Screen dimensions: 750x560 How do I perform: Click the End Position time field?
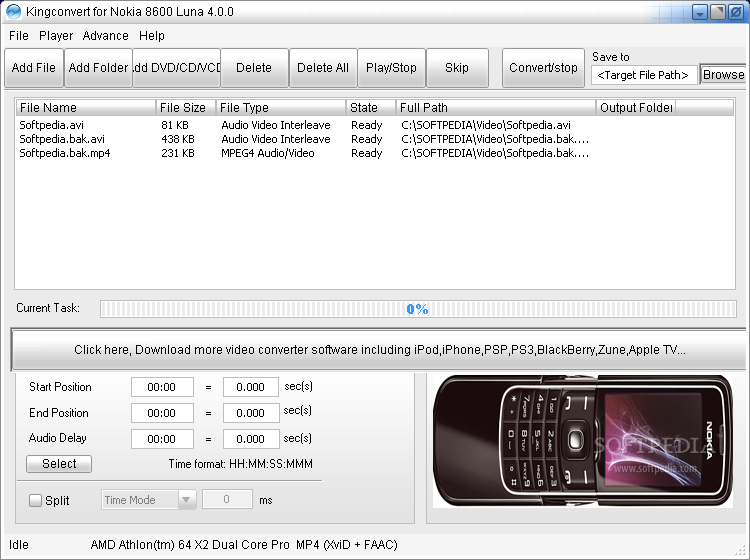pos(162,413)
